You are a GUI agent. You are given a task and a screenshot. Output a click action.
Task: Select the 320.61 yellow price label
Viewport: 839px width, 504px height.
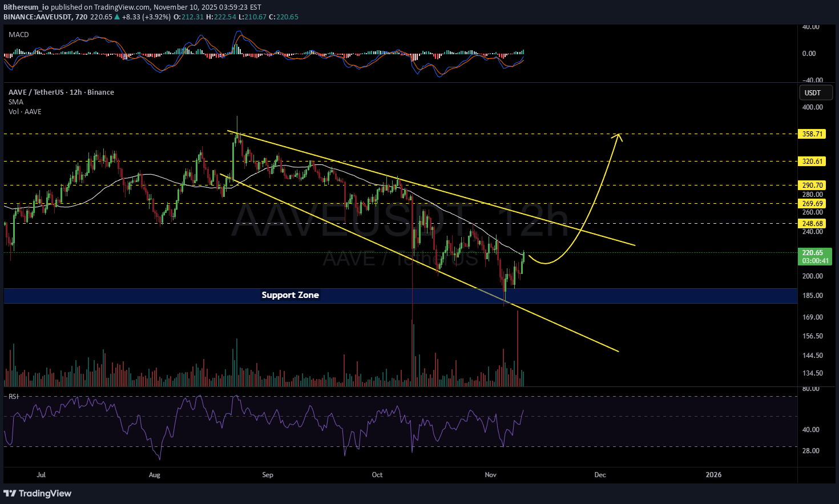pyautogui.click(x=812, y=162)
